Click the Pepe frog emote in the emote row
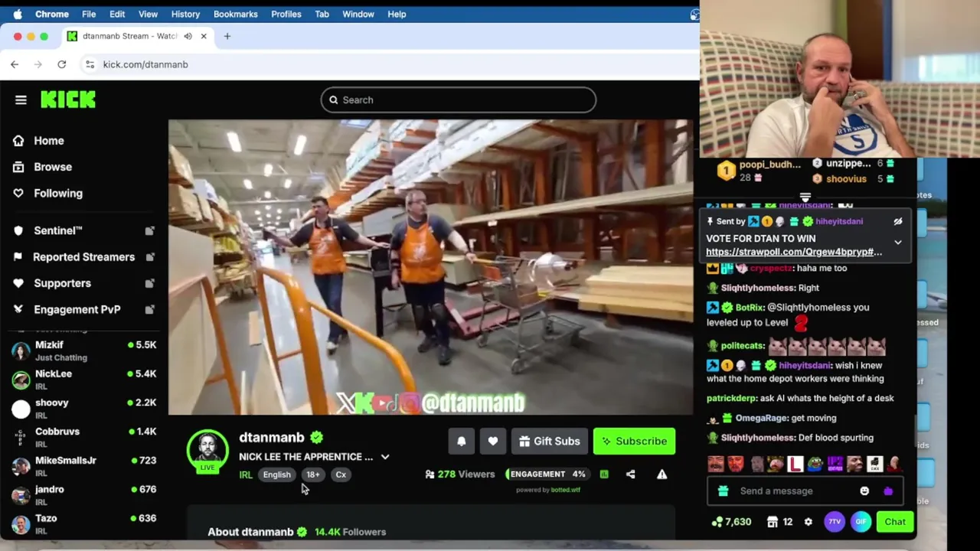Image resolution: width=980 pixels, height=551 pixels. 814,464
